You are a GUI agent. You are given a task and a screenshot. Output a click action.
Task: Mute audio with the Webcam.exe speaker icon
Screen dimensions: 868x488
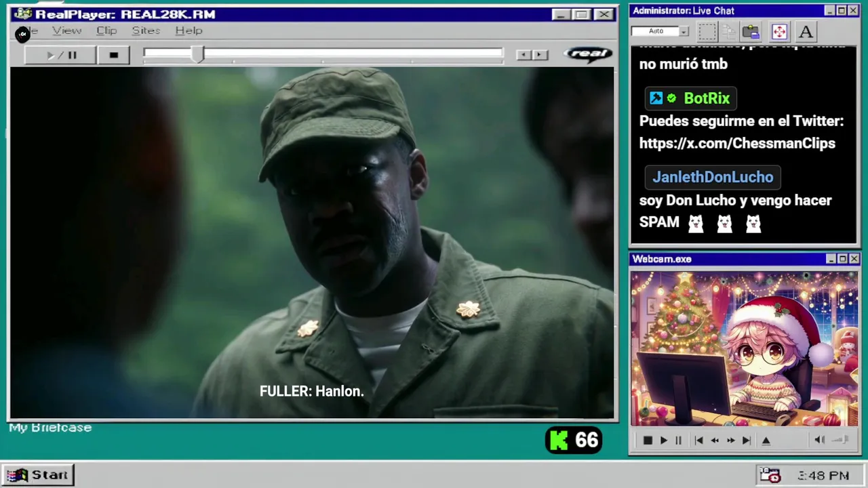(x=820, y=440)
